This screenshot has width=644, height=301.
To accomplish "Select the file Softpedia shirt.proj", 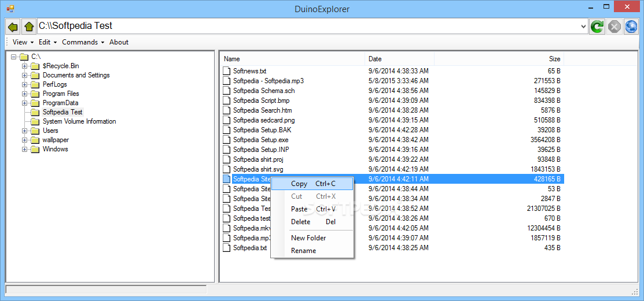I will point(258,159).
